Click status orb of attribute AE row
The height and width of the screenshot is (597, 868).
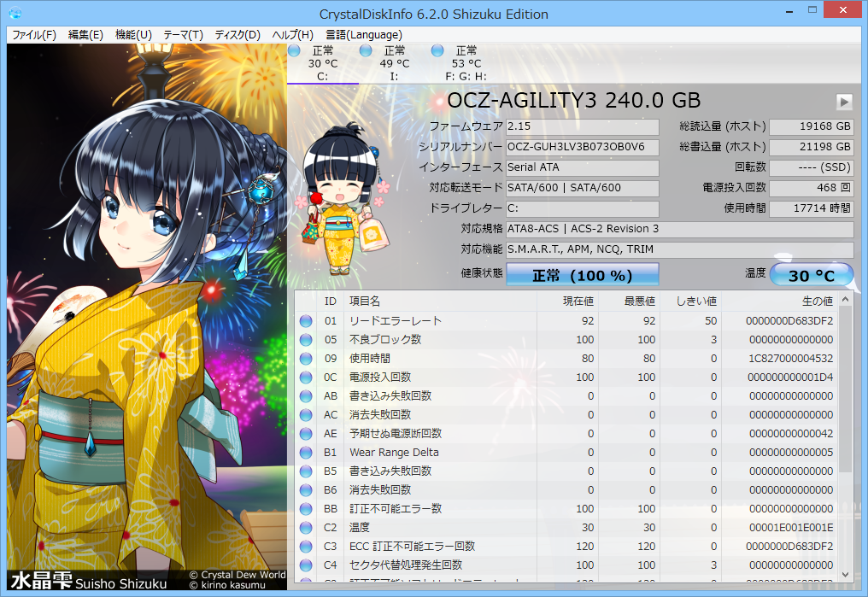(x=306, y=434)
